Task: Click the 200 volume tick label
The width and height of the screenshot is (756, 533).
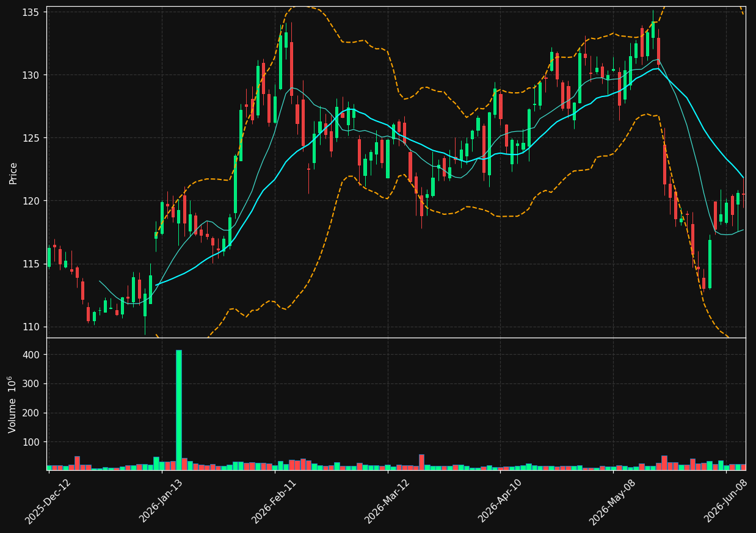Action: point(32,413)
